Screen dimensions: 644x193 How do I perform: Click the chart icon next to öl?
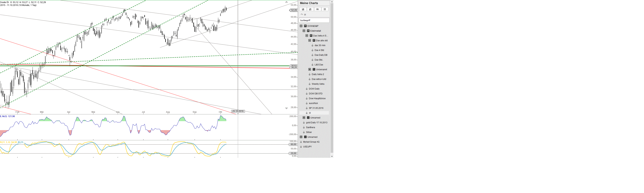(x=302, y=14)
